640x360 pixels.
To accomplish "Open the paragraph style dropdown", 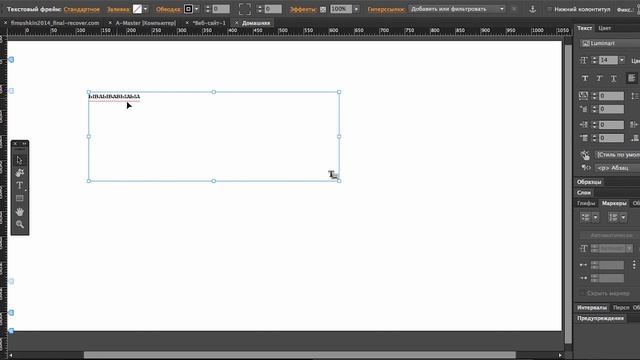I will 617,155.
